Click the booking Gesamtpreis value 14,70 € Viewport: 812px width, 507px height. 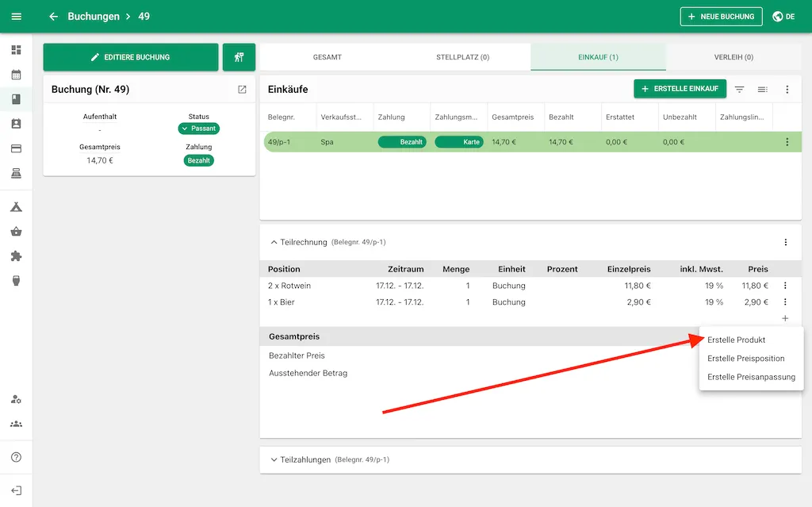(100, 161)
